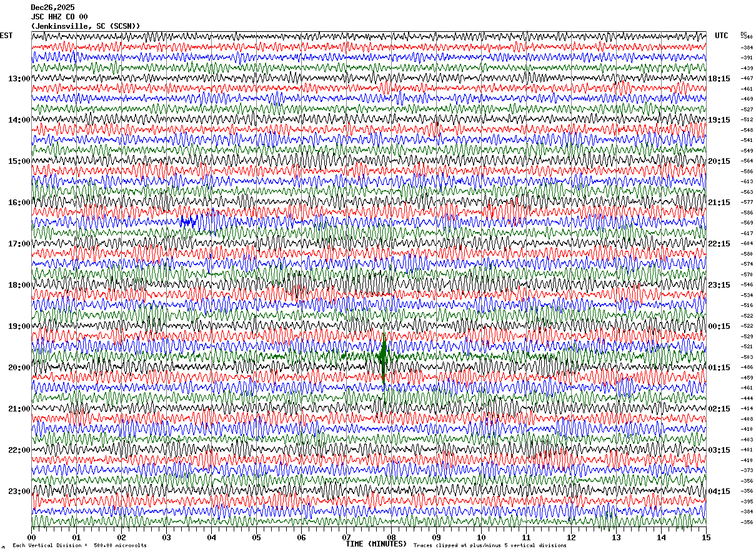Select the 22:00 EST hour label
The image size is (756, 554).
pos(19,450)
